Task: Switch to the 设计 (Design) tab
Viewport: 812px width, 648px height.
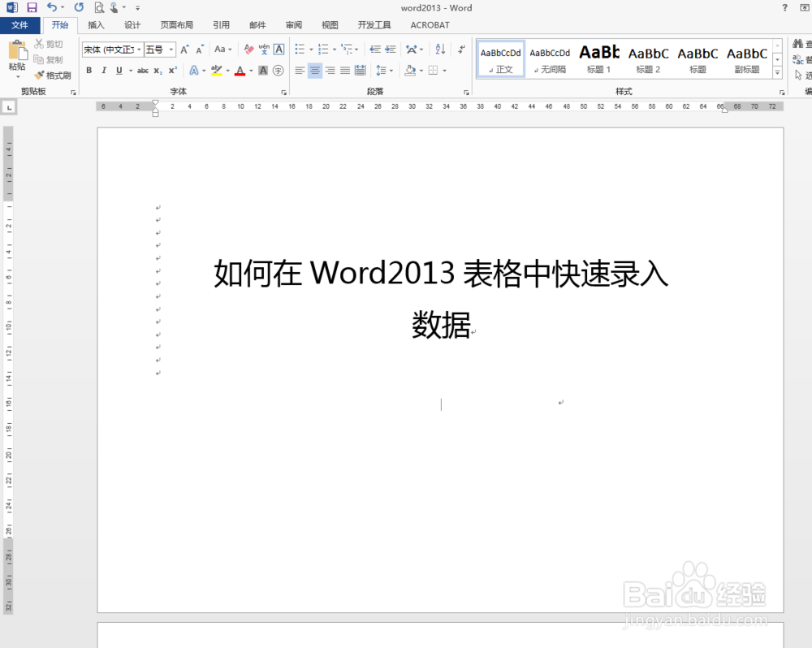Action: (132, 25)
